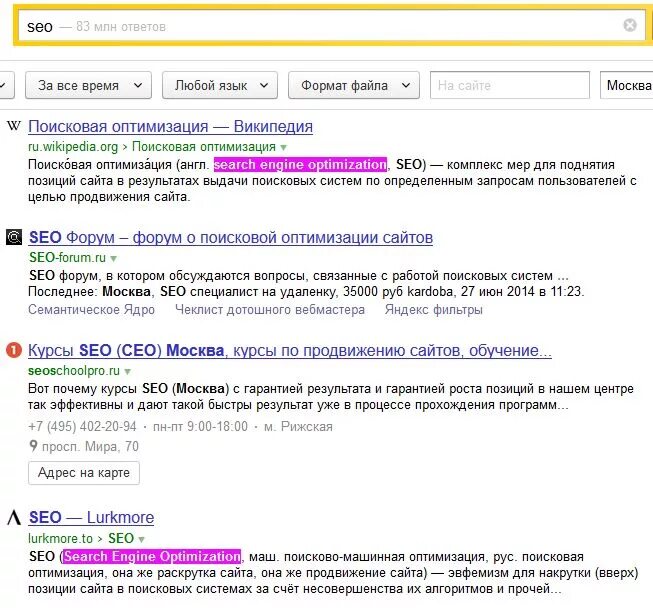Click the SEO-forum favicon icon
The image size is (653, 608).
(x=14, y=237)
